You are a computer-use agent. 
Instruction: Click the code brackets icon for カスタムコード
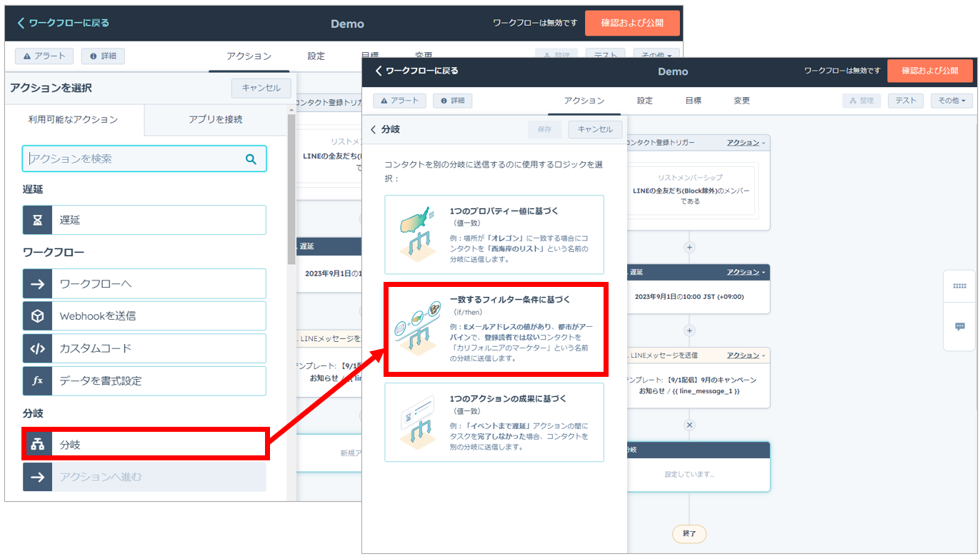pyautogui.click(x=37, y=349)
